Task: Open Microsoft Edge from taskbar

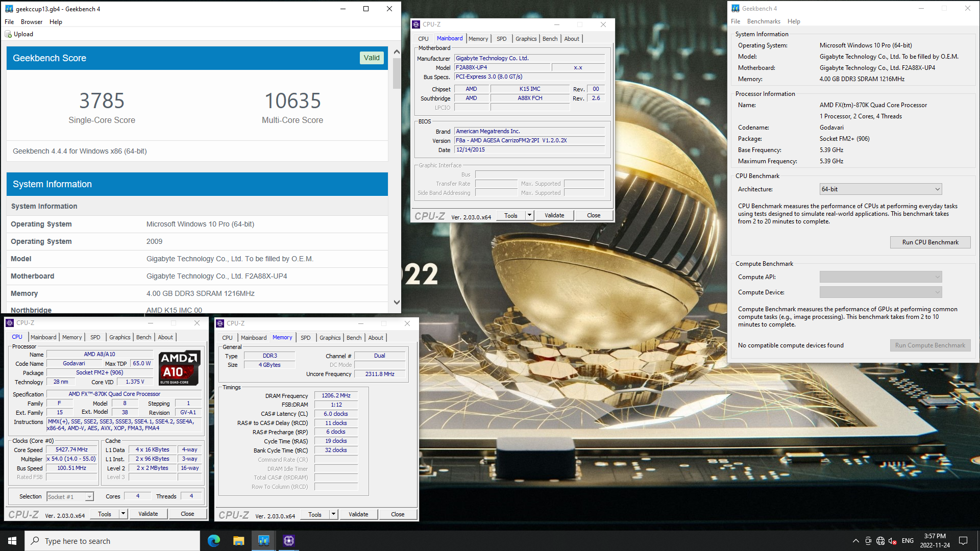Action: click(x=214, y=541)
